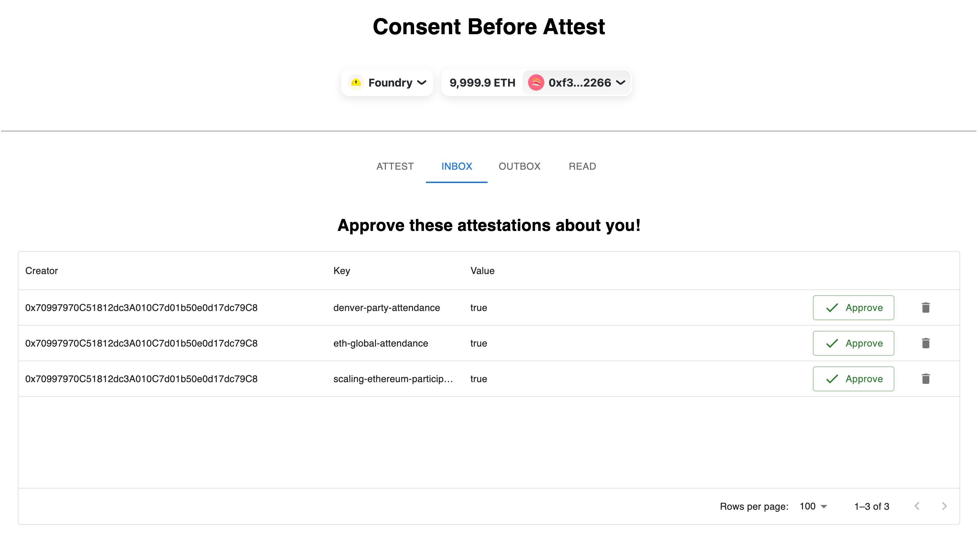Viewport: 980px width, 533px height.
Task: Click the eth-global-attendance key cell
Action: click(380, 343)
